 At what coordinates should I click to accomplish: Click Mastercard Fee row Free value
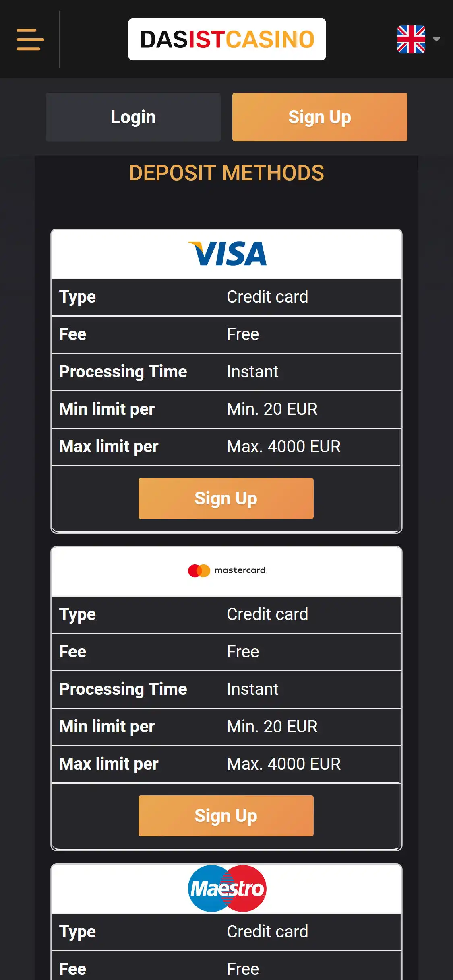tap(243, 652)
